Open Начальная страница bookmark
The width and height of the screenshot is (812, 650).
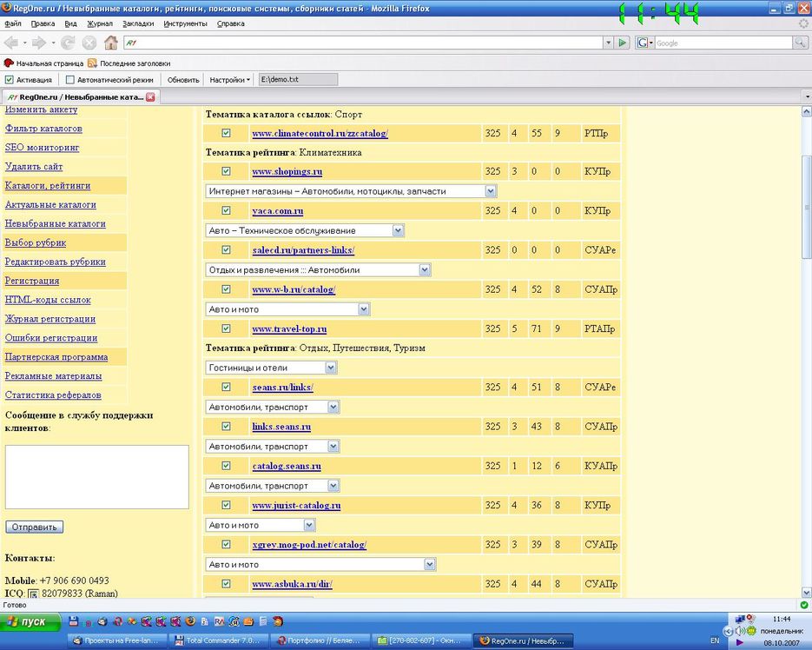pos(43,63)
